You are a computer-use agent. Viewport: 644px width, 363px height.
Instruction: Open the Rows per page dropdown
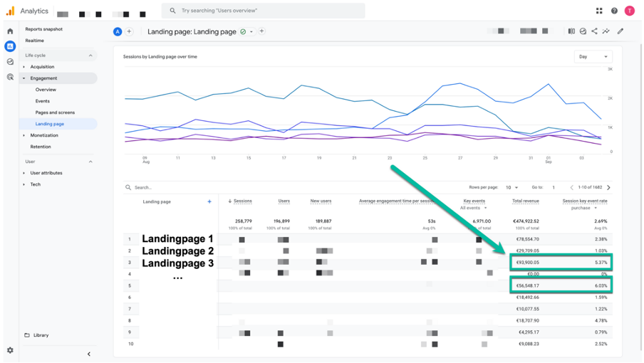(x=511, y=187)
